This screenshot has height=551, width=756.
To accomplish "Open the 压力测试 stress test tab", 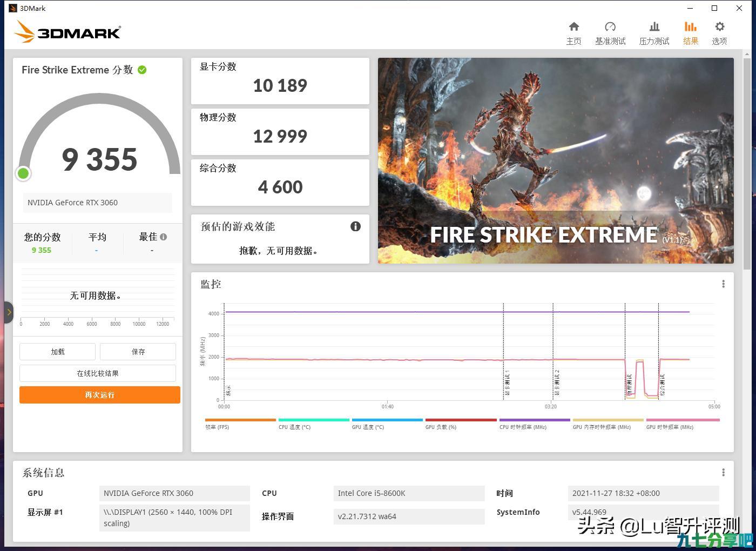I will click(x=654, y=33).
